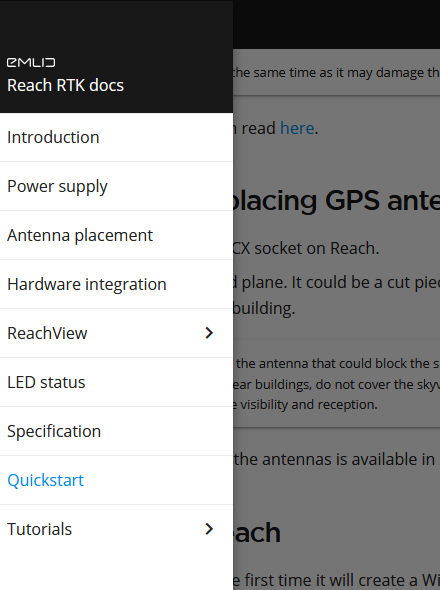The height and width of the screenshot is (590, 440).
Task: Select the highlighted Quickstart entry
Action: click(x=116, y=480)
